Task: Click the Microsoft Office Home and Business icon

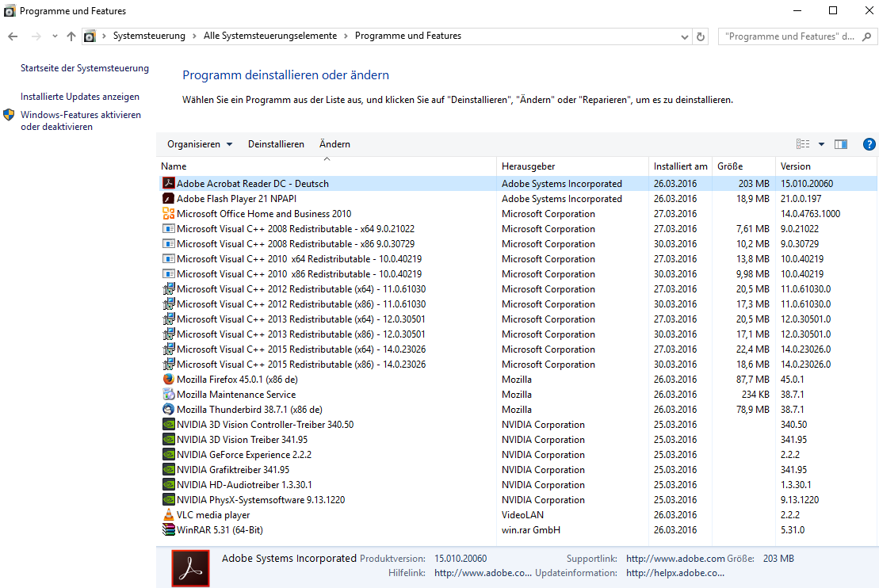Action: pos(168,213)
